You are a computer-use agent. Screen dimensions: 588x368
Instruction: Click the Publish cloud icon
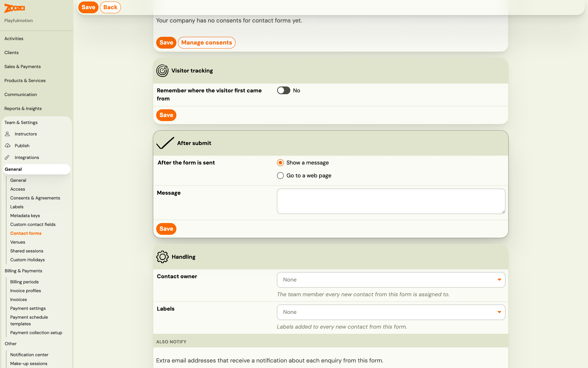coord(8,146)
